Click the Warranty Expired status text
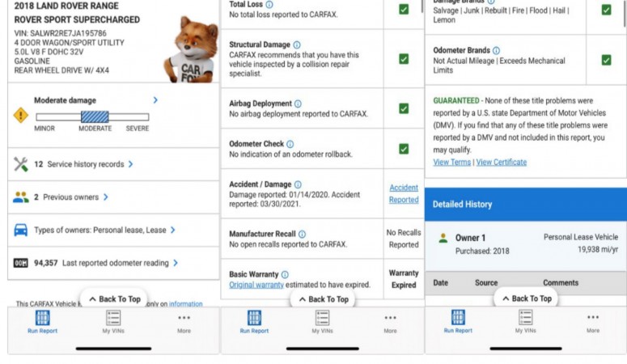The width and height of the screenshot is (627, 364). 404,279
